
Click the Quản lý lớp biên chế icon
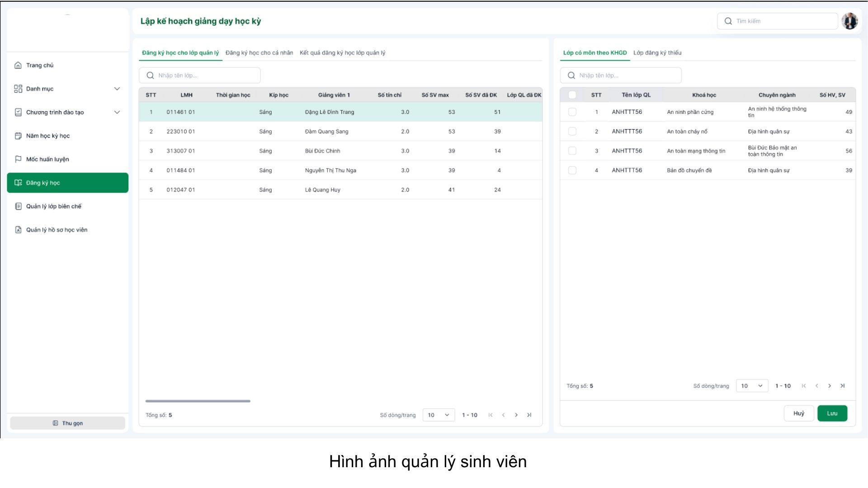point(18,206)
